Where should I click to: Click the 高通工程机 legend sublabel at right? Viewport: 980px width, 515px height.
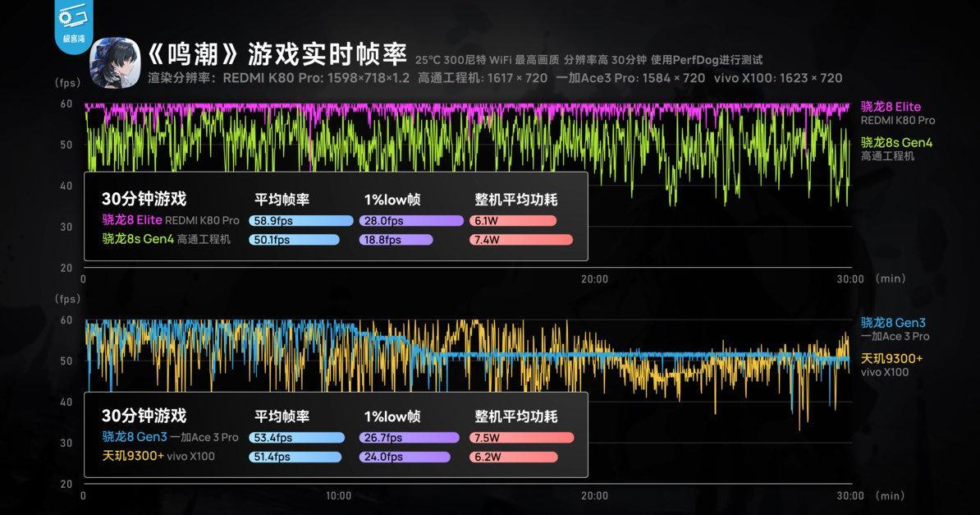pos(887,156)
